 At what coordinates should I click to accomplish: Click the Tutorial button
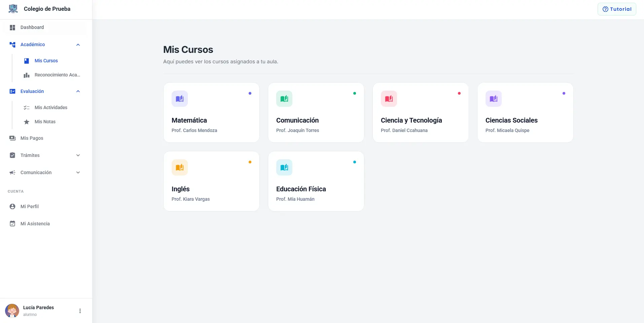[x=617, y=9]
